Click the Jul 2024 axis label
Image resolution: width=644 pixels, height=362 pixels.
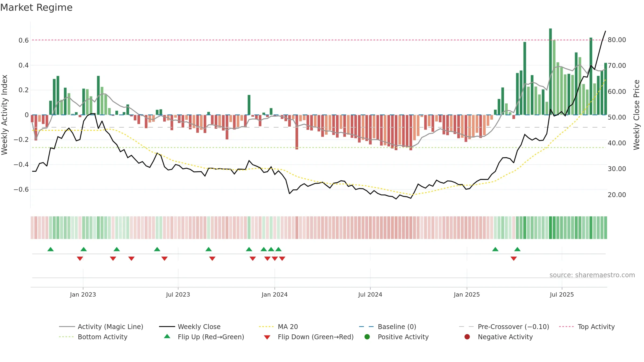pyautogui.click(x=370, y=294)
